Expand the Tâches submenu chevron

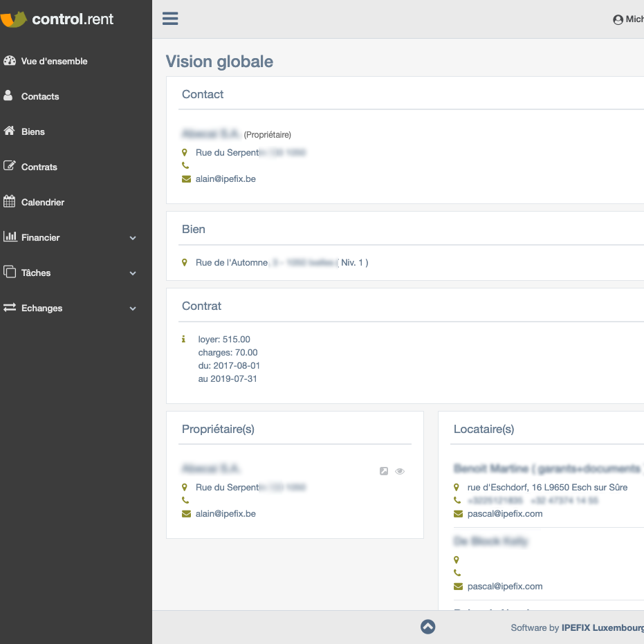[133, 273]
